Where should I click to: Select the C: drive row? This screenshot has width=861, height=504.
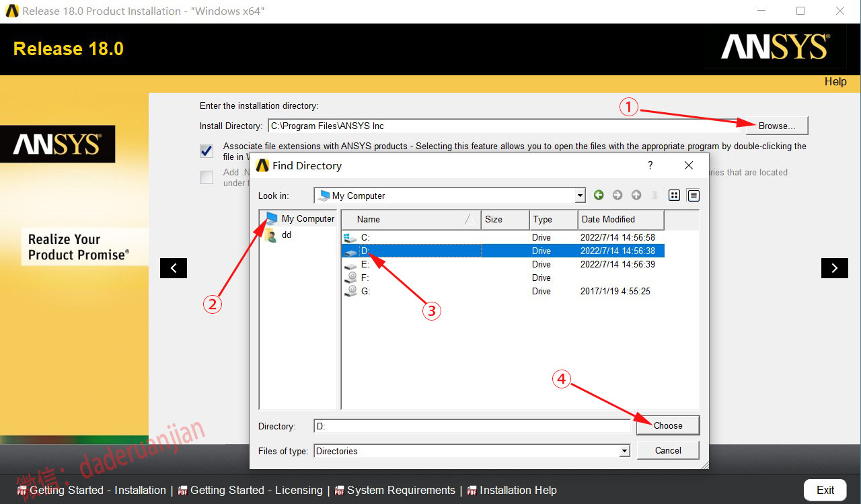[x=503, y=237]
